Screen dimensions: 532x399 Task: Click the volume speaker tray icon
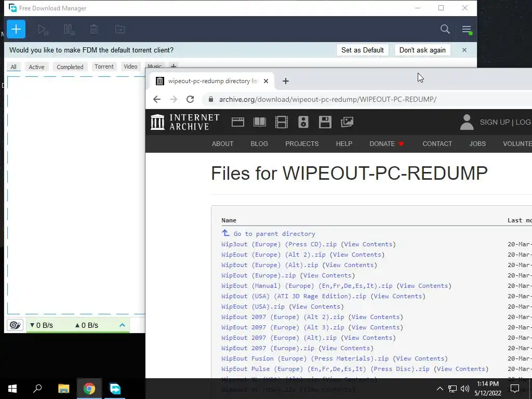(x=465, y=389)
